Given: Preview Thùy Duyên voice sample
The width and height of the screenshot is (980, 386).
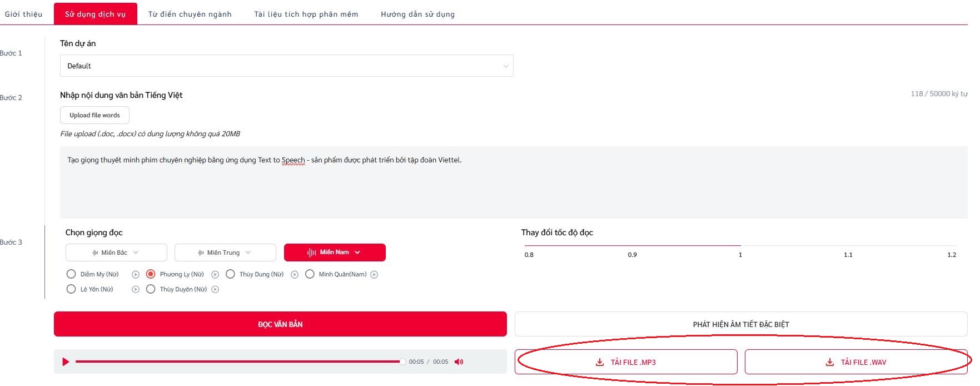Looking at the screenshot, I should click(215, 289).
